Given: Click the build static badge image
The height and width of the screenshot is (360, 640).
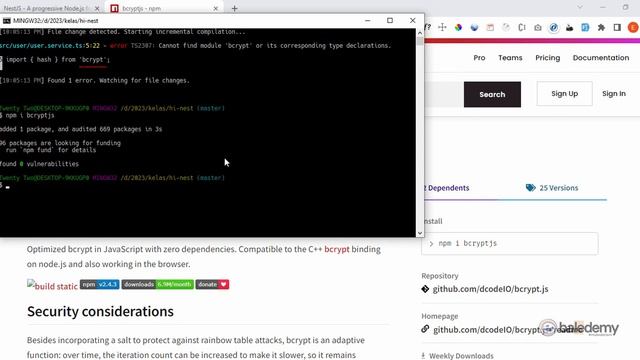Looking at the screenshot, I should click(52, 285).
